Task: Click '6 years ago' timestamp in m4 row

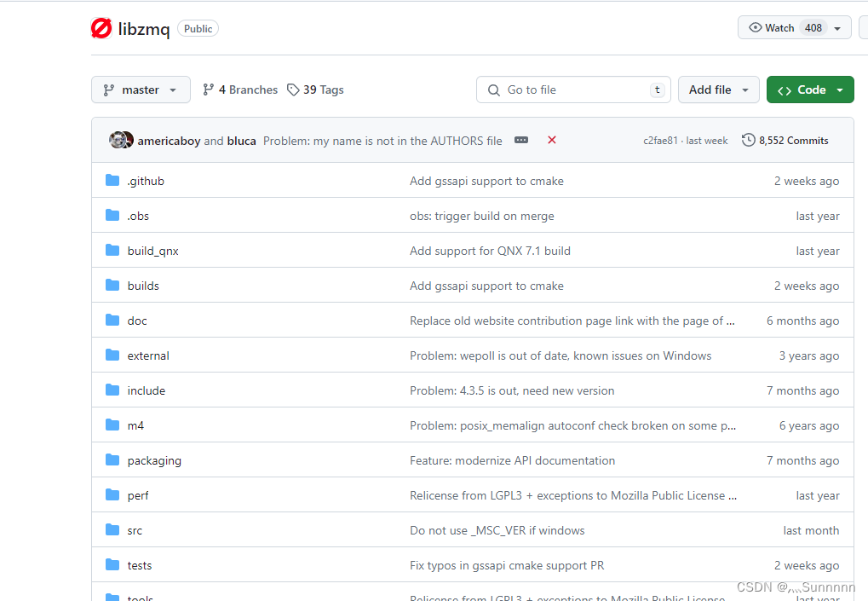Action: [808, 425]
